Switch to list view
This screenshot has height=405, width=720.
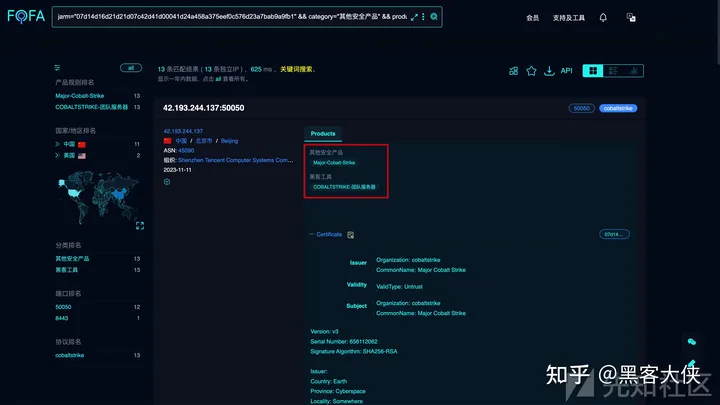pyautogui.click(x=613, y=71)
